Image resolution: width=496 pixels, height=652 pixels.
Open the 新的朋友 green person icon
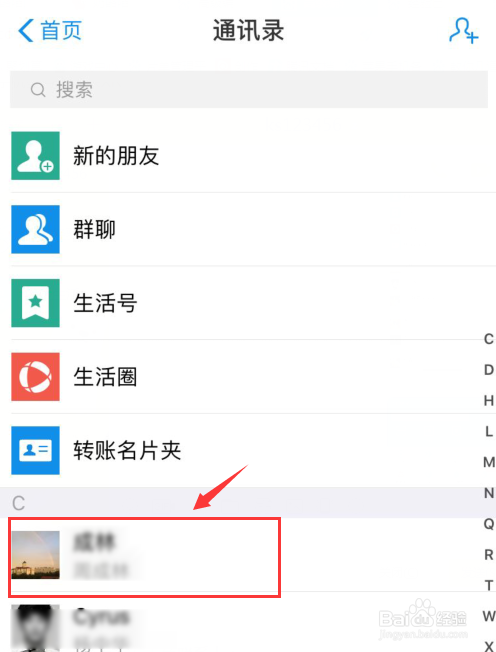(x=35, y=156)
